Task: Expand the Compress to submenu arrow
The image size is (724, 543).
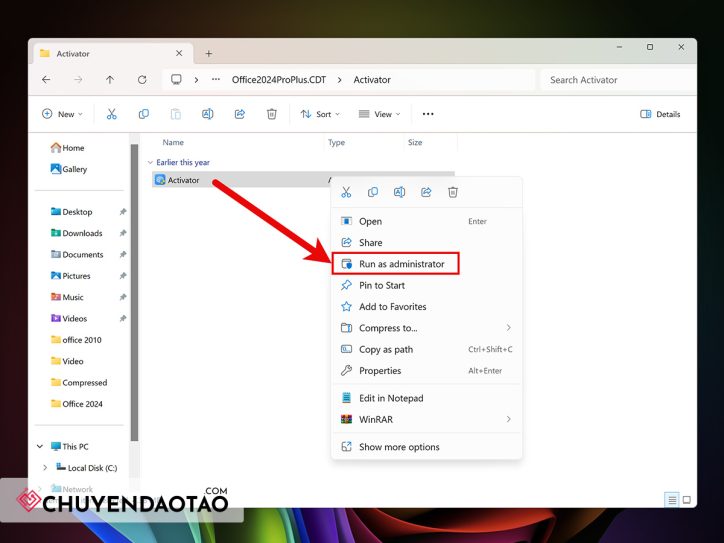Action: [508, 328]
